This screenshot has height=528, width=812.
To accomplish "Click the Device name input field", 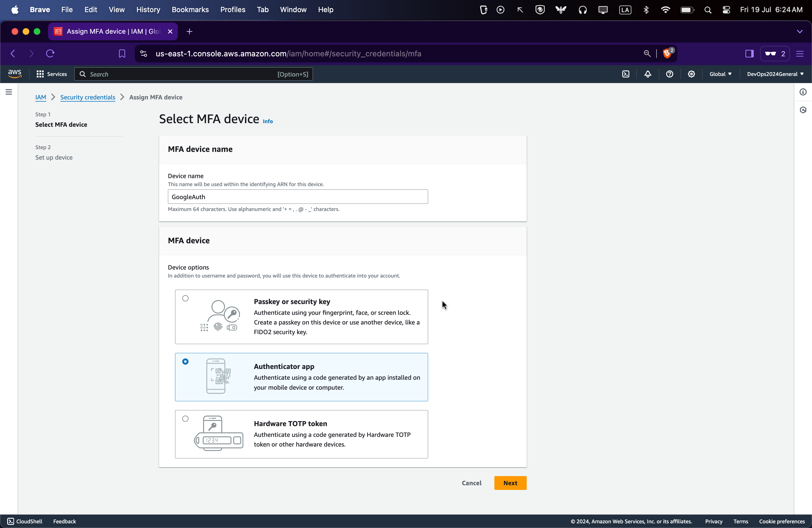I will pos(297,197).
